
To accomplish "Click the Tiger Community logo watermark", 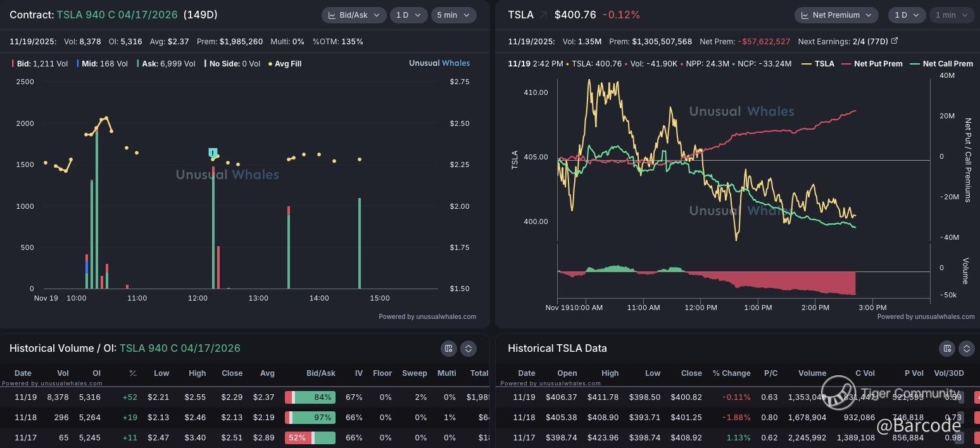I will (x=839, y=394).
